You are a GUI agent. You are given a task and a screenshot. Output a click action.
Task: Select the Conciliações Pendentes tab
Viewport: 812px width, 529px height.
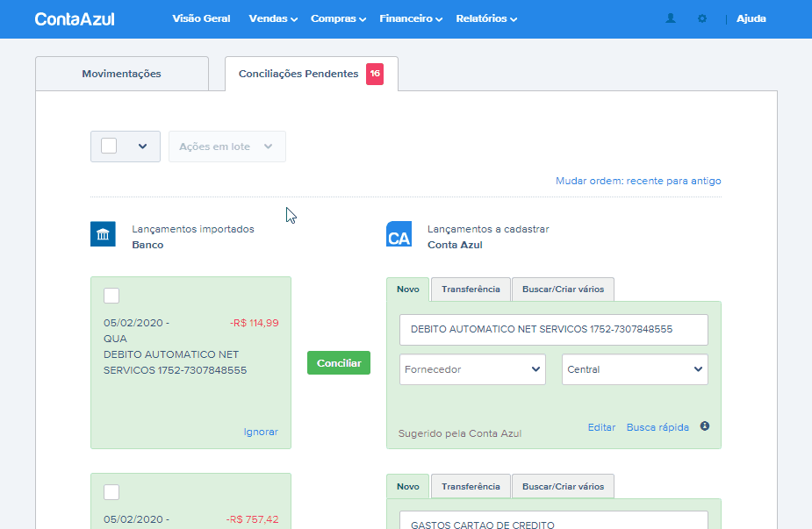312,74
